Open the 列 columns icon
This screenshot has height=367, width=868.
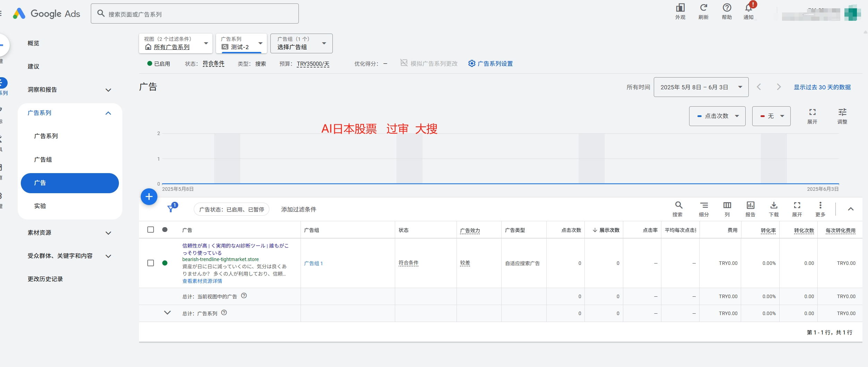point(727,209)
